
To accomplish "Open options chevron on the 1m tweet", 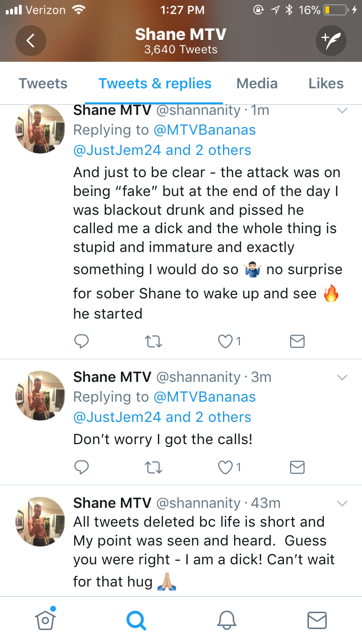I will pos(342,111).
